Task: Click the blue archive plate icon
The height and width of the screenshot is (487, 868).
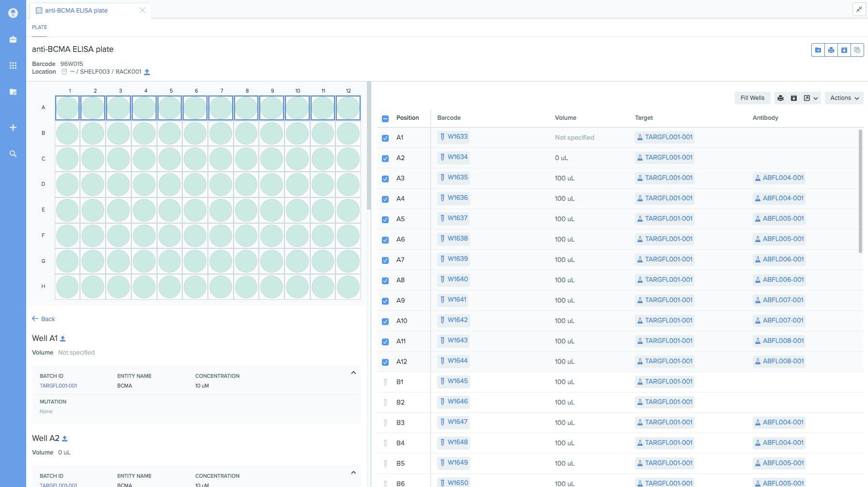Action: pos(844,50)
